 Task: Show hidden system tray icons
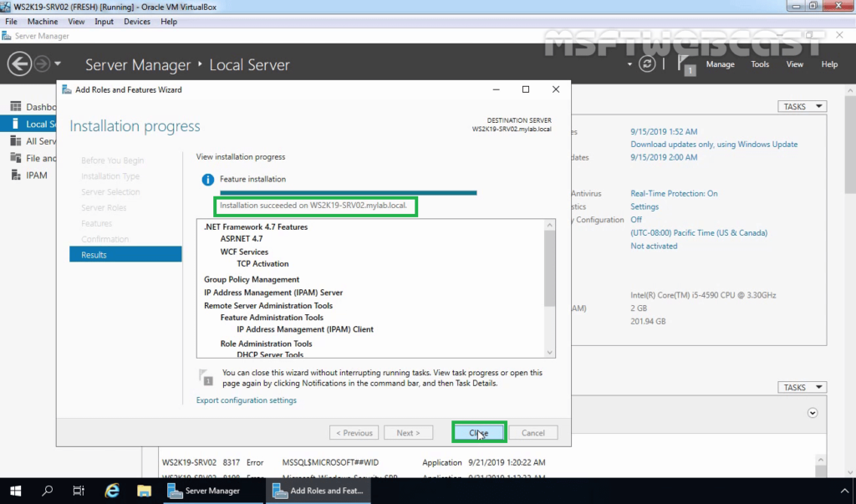[x=844, y=491]
